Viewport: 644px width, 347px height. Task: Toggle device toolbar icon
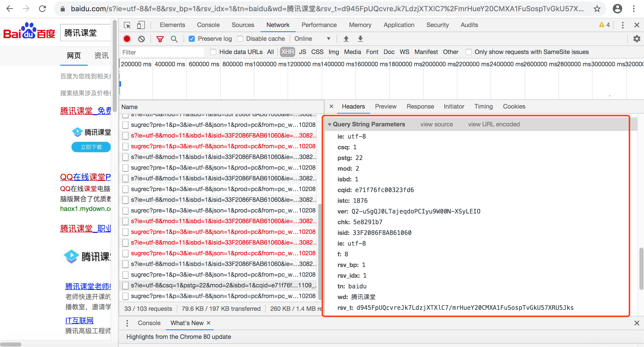tap(141, 25)
